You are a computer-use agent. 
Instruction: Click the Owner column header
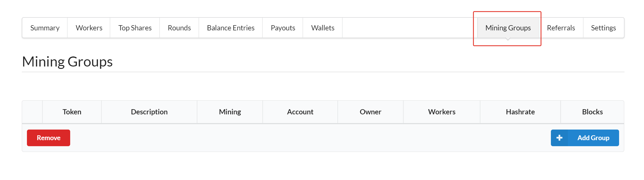370,112
